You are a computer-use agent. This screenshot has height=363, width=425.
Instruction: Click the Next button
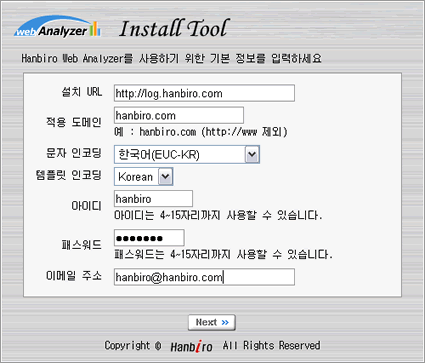pos(212,322)
